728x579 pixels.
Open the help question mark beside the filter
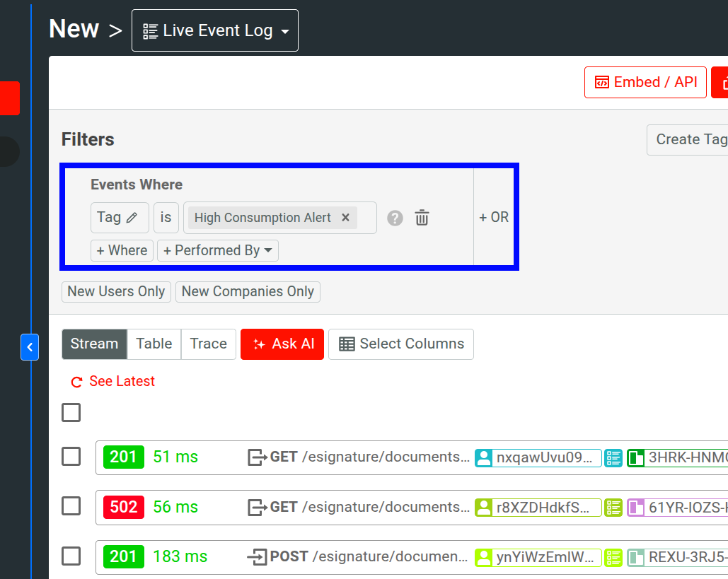(x=394, y=218)
